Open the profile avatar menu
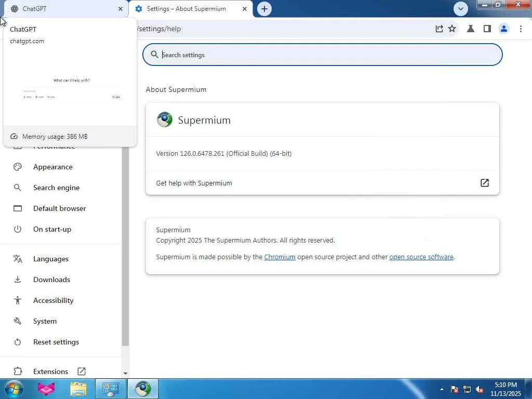532x399 pixels. [x=504, y=29]
